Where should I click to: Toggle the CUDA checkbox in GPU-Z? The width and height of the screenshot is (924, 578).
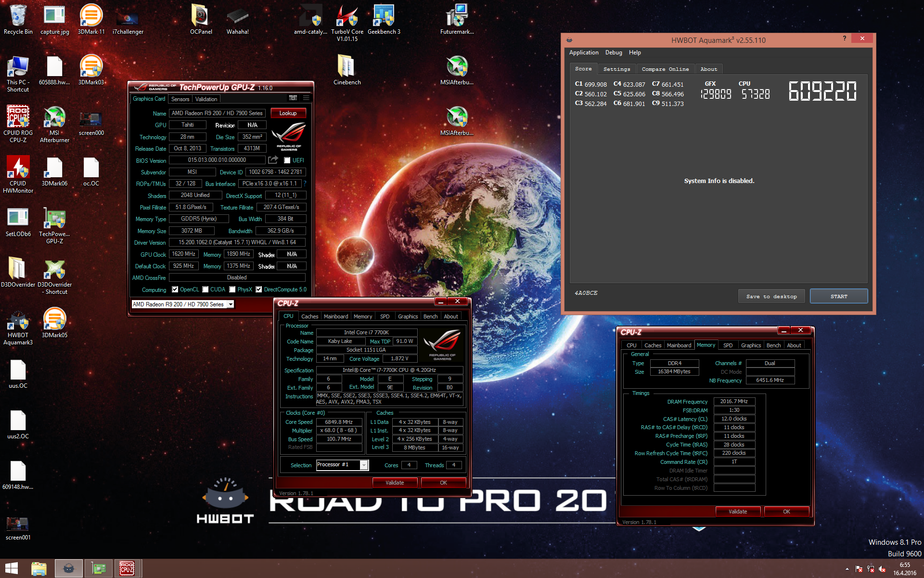(205, 289)
